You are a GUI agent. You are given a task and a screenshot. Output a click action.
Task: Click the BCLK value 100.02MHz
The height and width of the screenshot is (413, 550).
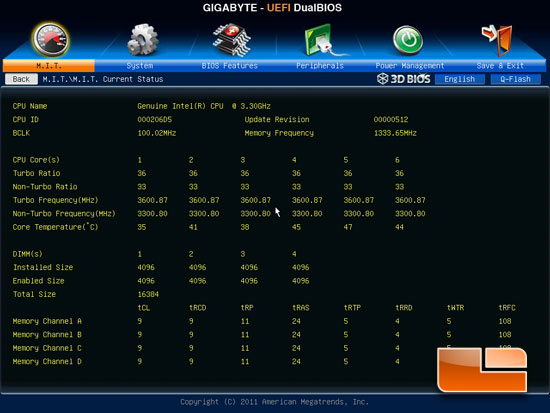(x=157, y=133)
